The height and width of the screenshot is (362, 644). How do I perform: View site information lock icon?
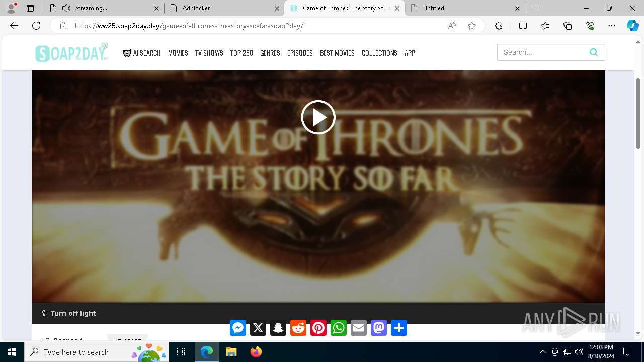tap(63, 26)
